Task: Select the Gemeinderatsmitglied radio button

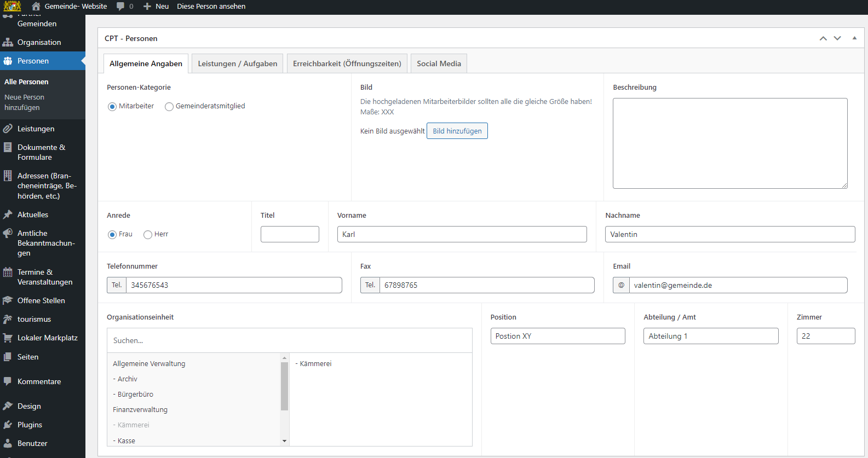Action: 169,107
